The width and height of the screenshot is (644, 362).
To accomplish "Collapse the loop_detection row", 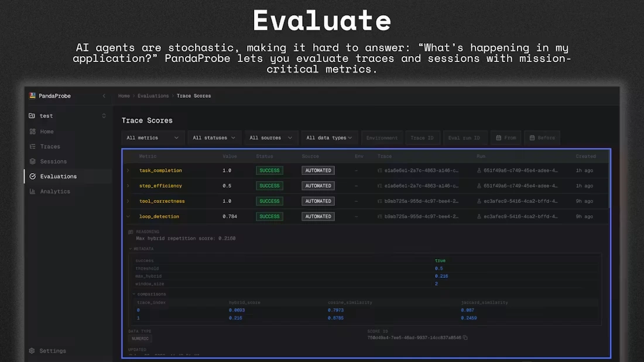I will (128, 216).
